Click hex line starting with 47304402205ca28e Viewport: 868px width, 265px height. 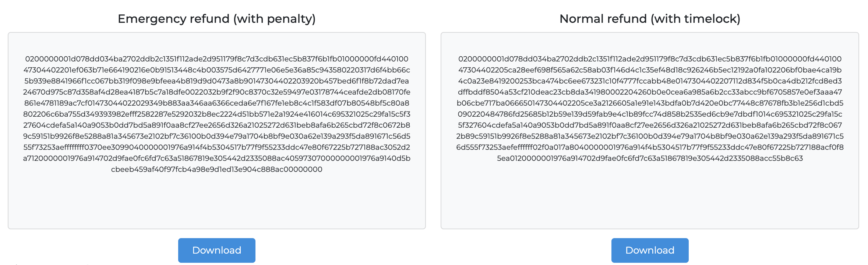[650, 70]
